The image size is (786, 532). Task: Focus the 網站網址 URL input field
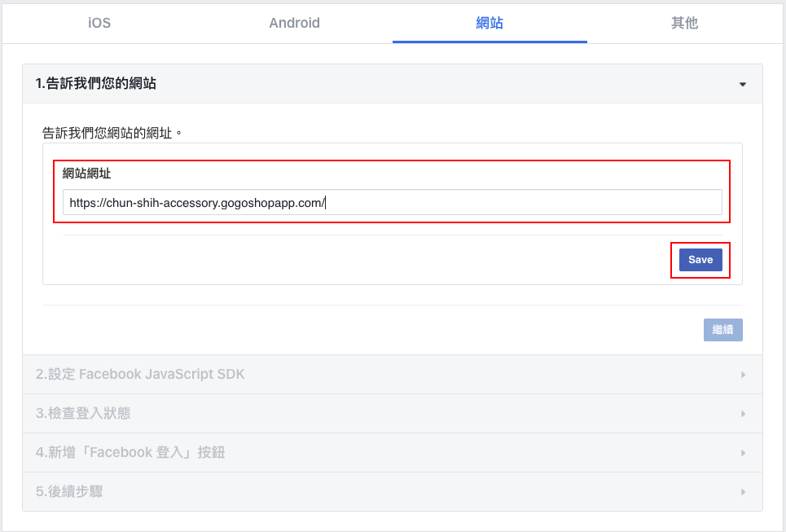[x=392, y=202]
